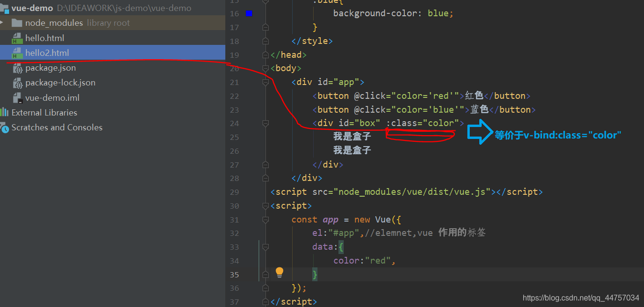This screenshot has height=307, width=644.
Task: Click the :class="color" attribute text
Action: (x=422, y=123)
